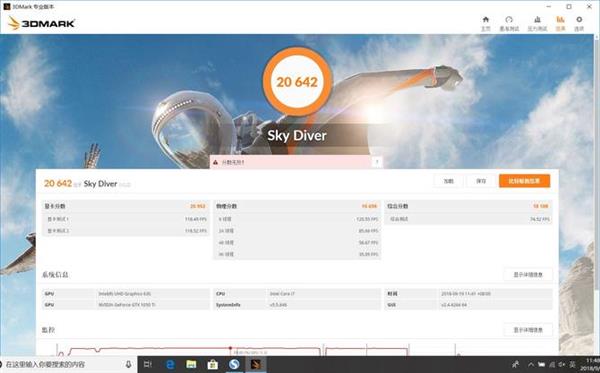Click the vertical scrollbar on right edge

pos(597,165)
